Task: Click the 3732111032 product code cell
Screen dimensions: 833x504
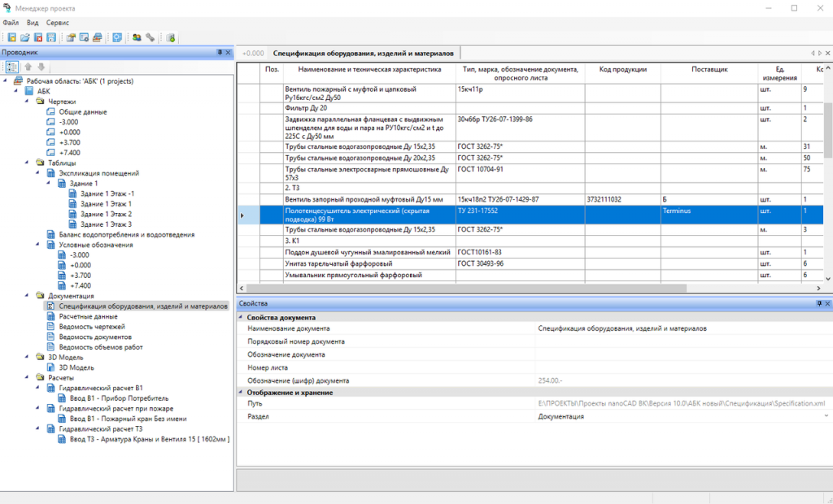Action: pyautogui.click(x=622, y=200)
